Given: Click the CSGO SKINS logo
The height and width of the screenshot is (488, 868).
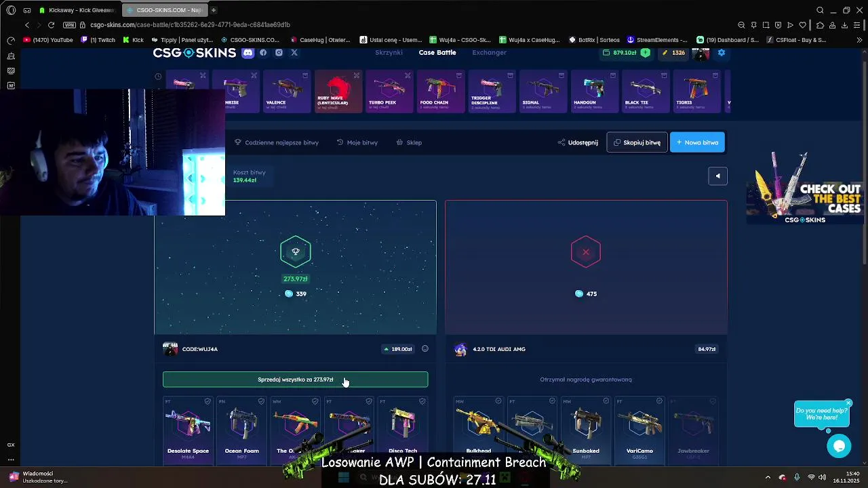Looking at the screenshot, I should 194,53.
